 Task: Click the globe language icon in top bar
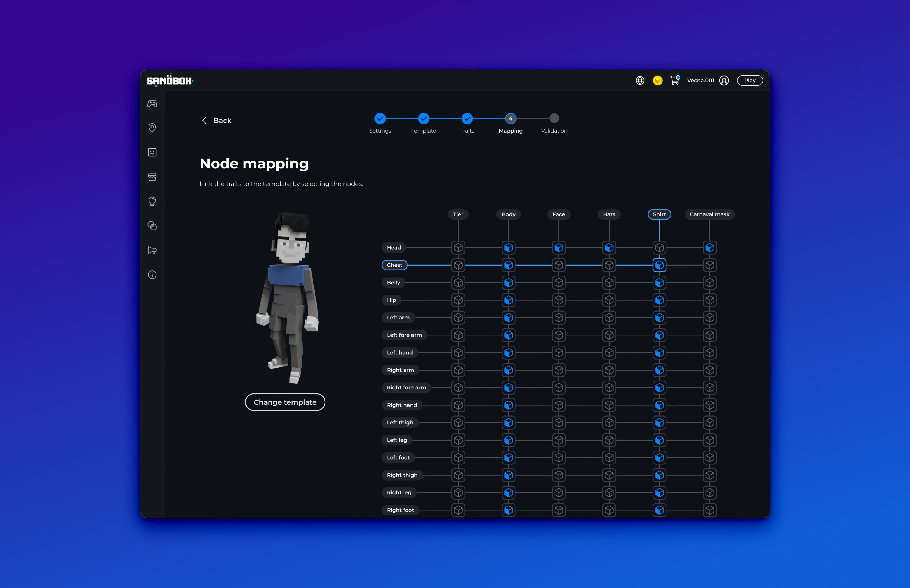coord(640,81)
